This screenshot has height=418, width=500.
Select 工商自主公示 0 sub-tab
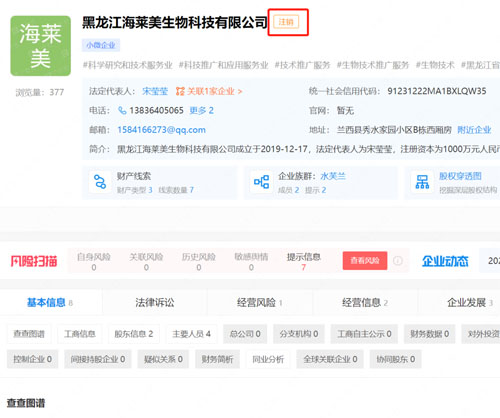364,334
